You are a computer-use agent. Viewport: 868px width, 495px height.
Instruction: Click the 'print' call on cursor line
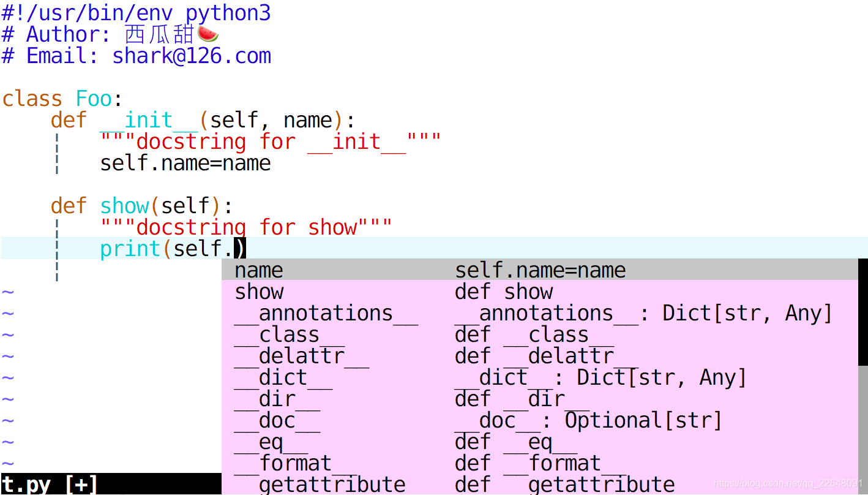click(130, 249)
